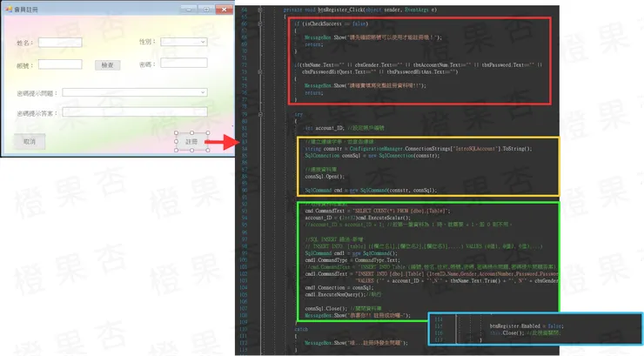Maximize the 會員註冊 window
644x356 pixels.
pos(206,9)
